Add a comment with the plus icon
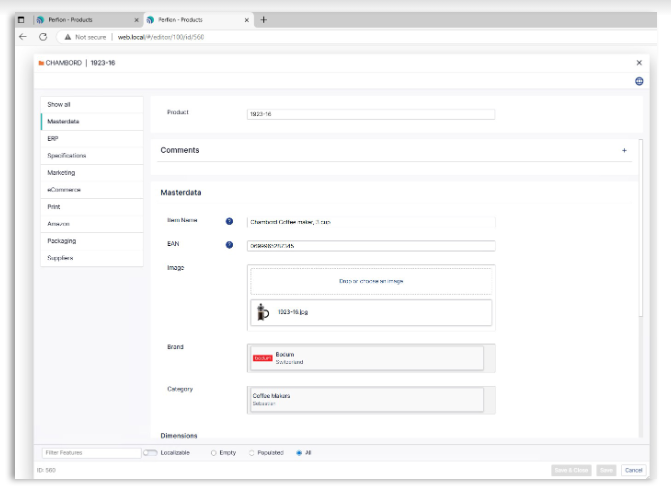 (x=624, y=150)
